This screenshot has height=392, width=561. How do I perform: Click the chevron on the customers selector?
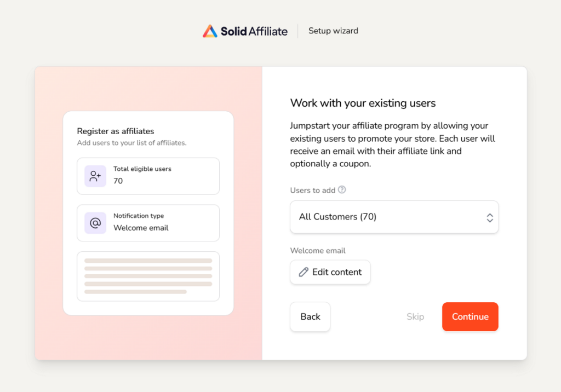490,217
